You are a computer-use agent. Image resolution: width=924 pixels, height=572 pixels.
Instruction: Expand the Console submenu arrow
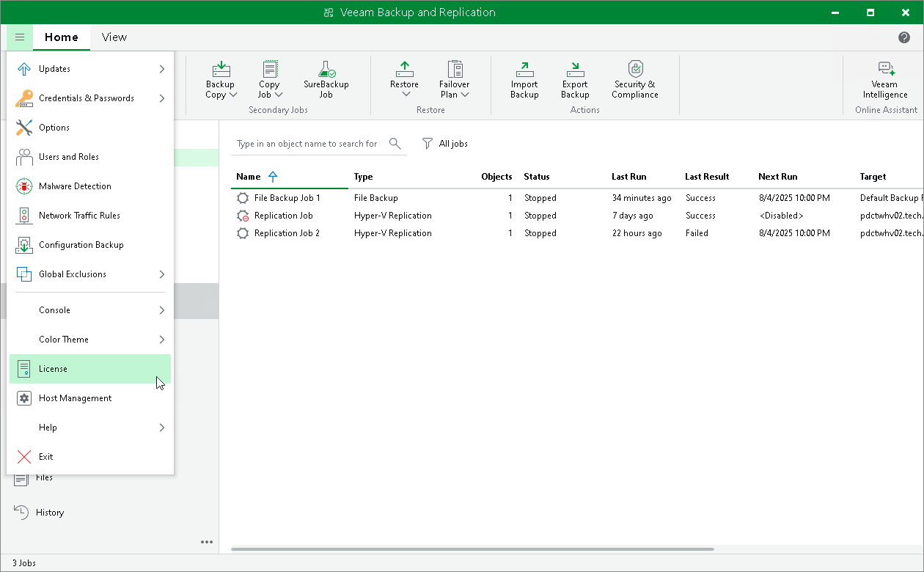161,310
